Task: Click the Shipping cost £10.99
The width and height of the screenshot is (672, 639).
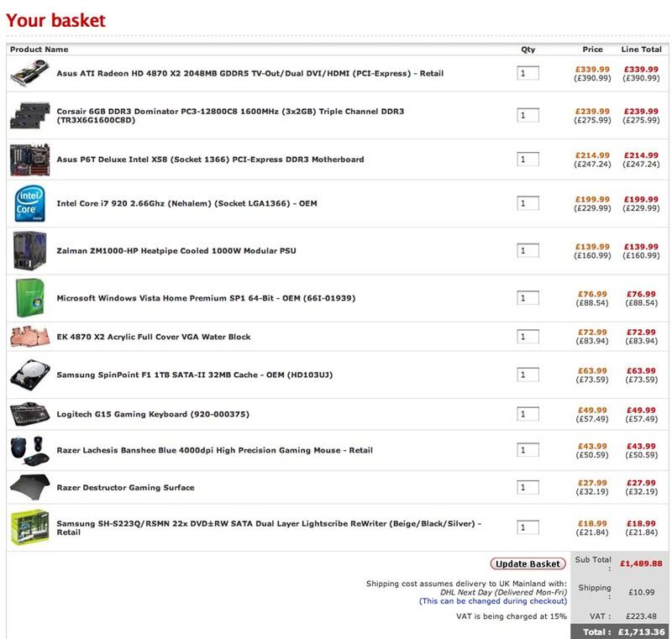Action: coord(641,592)
